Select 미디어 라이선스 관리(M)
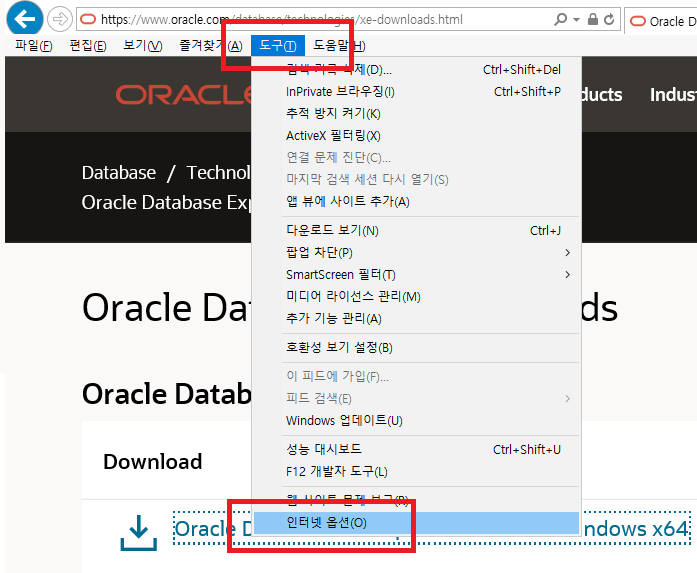Image resolution: width=697 pixels, height=573 pixels. click(417, 297)
